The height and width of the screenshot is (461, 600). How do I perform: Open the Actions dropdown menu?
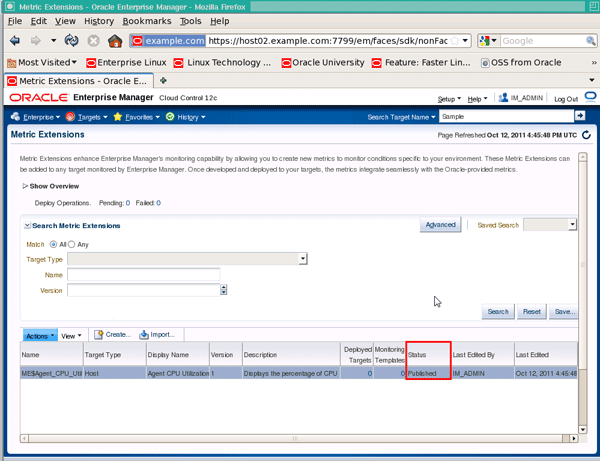coord(40,336)
